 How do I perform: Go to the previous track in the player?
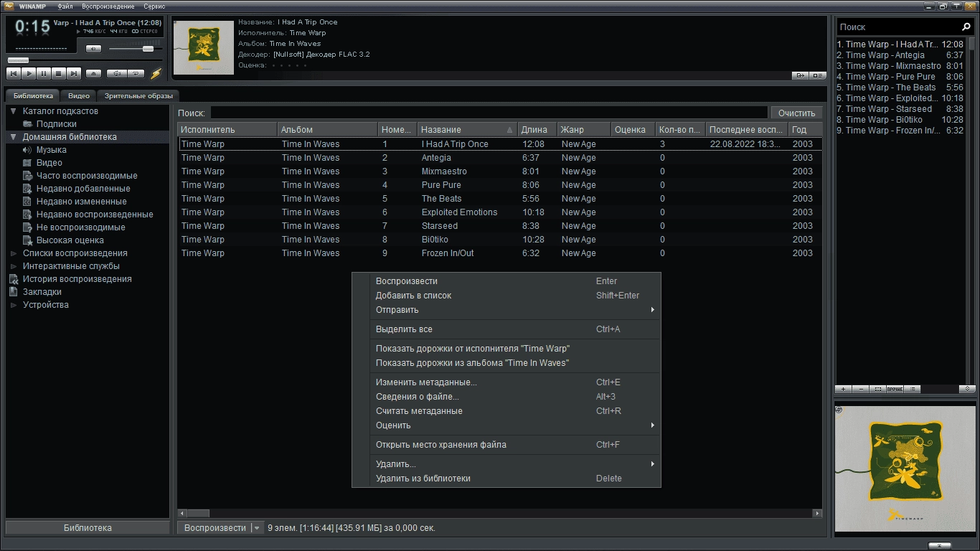(x=14, y=74)
